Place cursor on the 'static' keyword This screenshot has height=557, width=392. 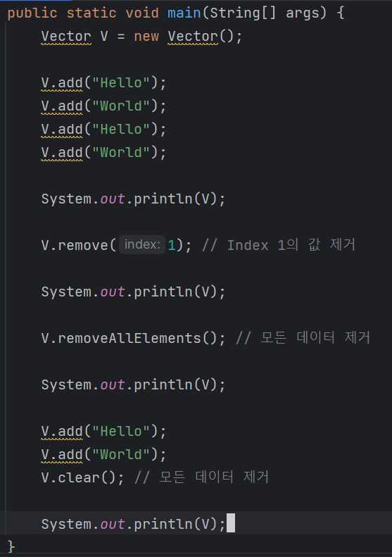point(91,13)
